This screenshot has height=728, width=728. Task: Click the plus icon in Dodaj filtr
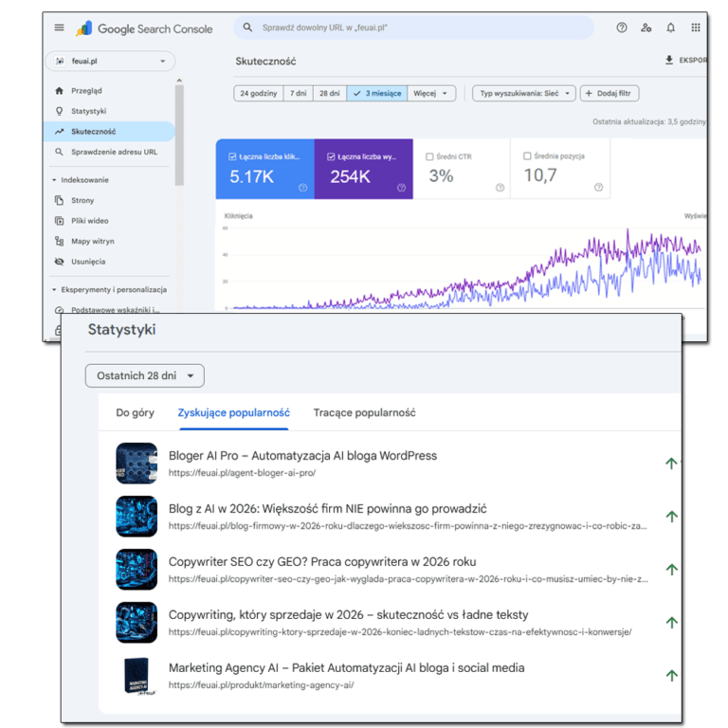coord(589,93)
